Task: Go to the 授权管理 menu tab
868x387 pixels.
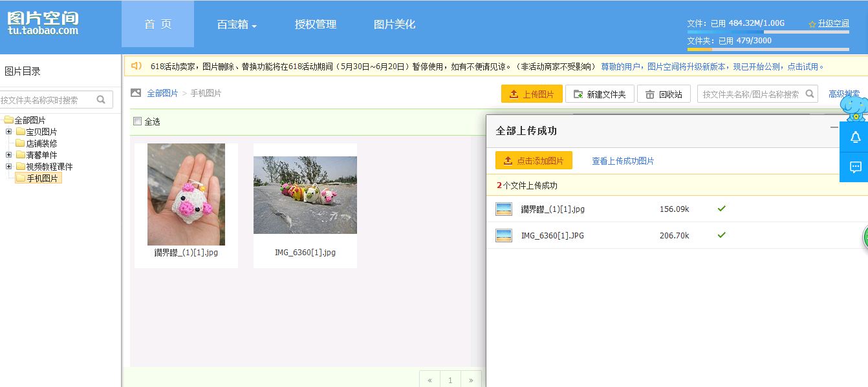Action: (x=316, y=25)
